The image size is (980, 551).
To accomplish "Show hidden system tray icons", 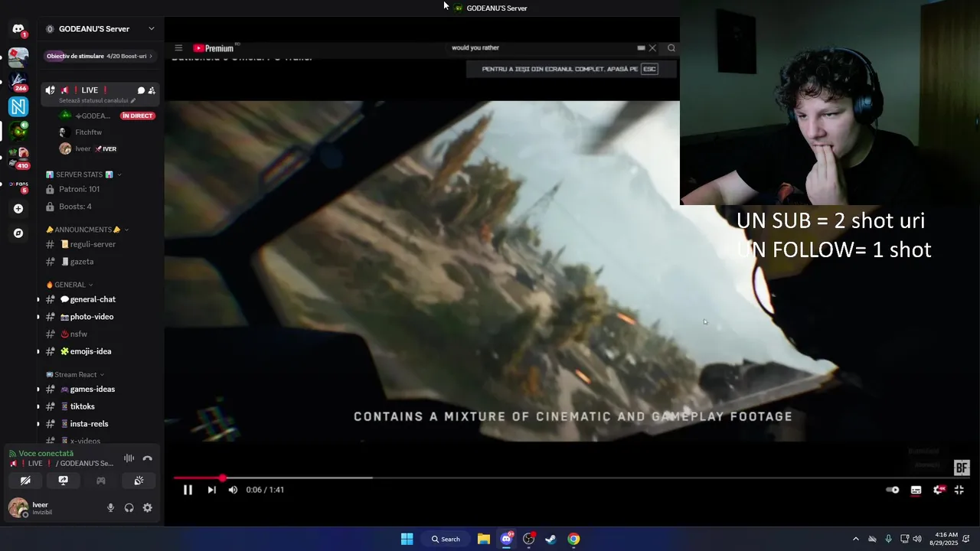I will pyautogui.click(x=856, y=539).
